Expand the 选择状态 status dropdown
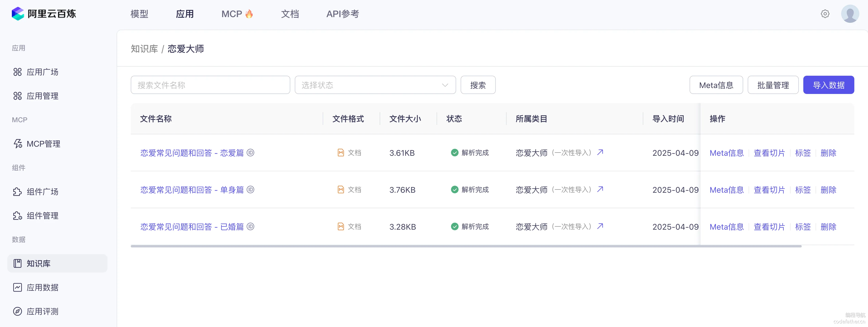The image size is (868, 327). pos(375,85)
